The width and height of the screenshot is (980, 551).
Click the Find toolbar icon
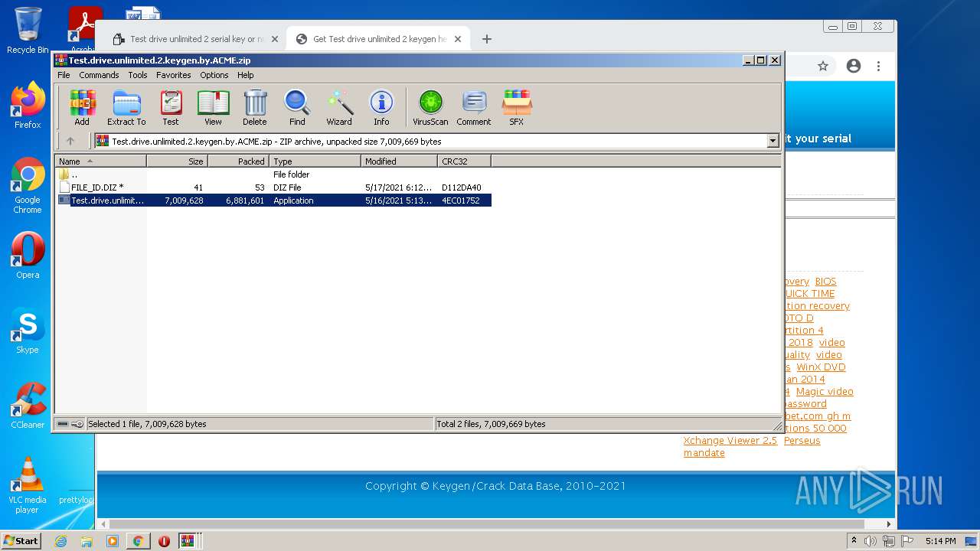coord(297,107)
